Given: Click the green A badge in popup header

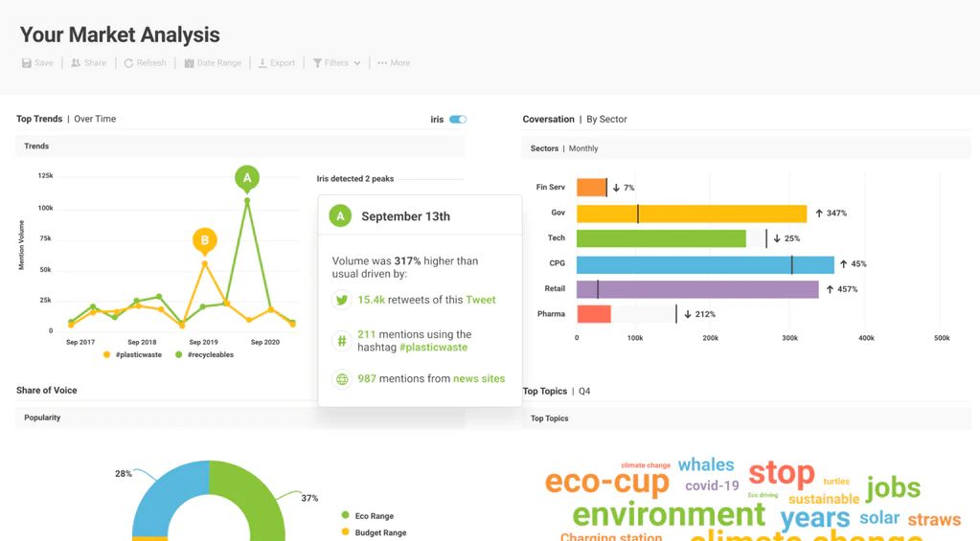Looking at the screenshot, I should (340, 216).
